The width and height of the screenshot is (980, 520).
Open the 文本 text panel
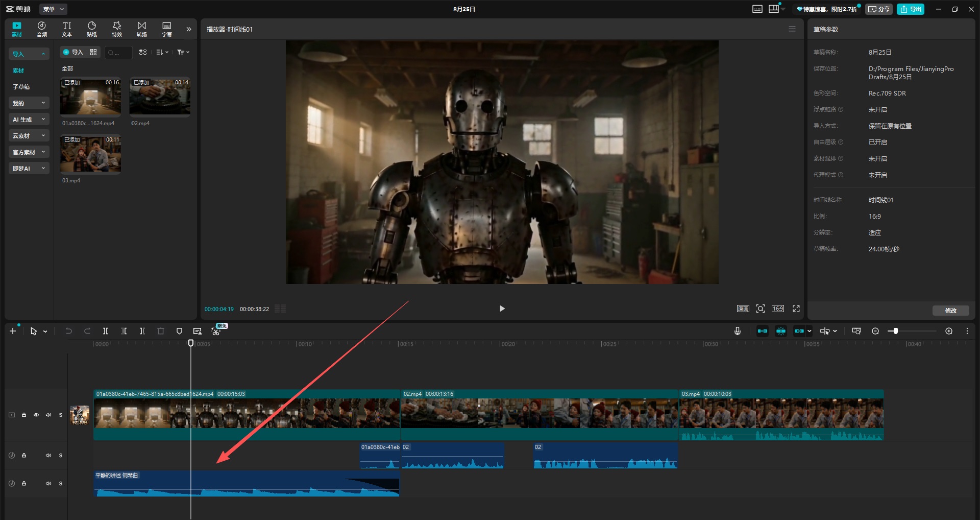[x=67, y=29]
